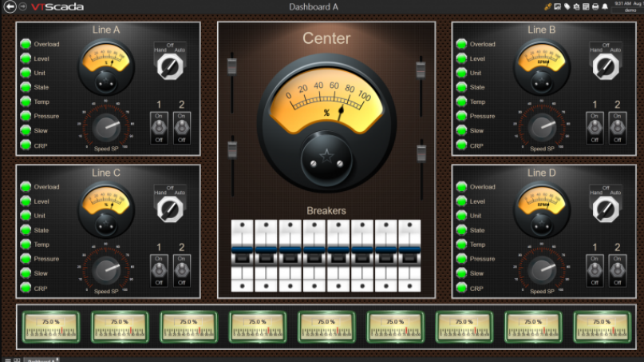Toggle the leftmost breaker switch
The image size is (644, 362).
(x=243, y=256)
